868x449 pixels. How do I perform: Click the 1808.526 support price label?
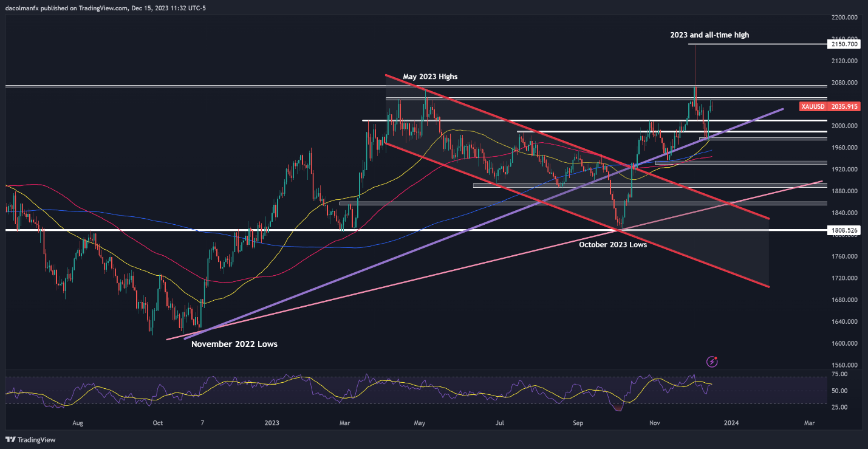844,230
